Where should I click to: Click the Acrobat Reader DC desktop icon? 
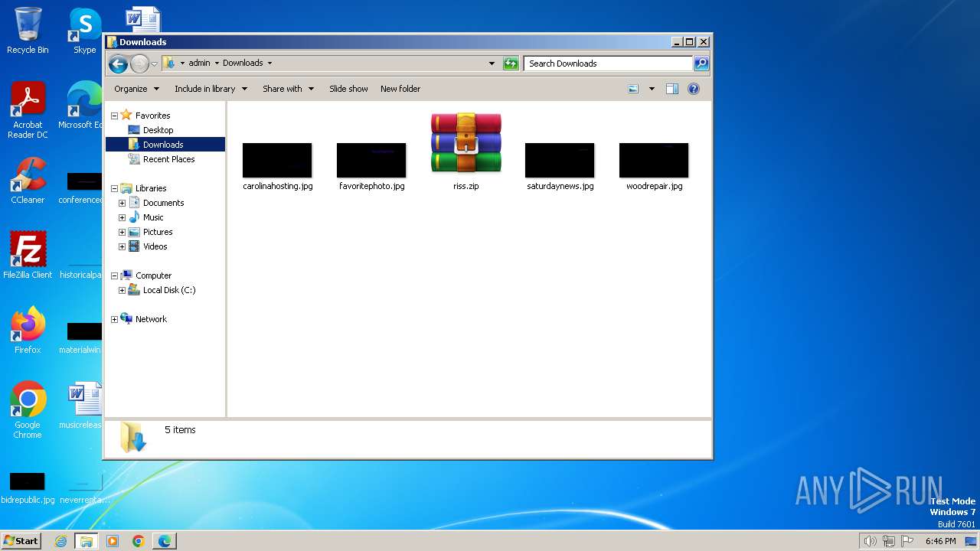tap(28, 110)
